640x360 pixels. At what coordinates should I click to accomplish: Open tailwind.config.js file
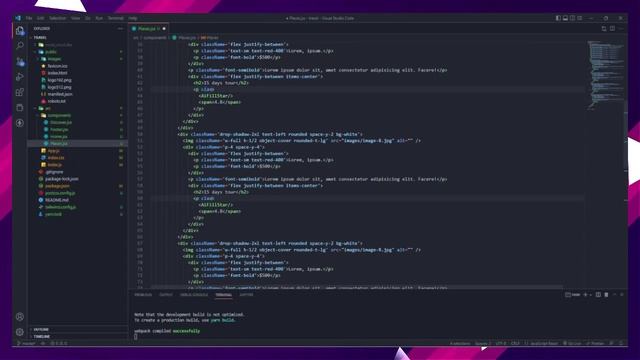(60, 207)
